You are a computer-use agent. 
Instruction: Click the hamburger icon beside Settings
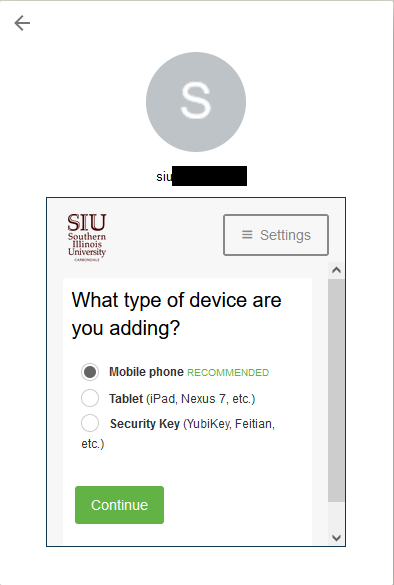[247, 235]
